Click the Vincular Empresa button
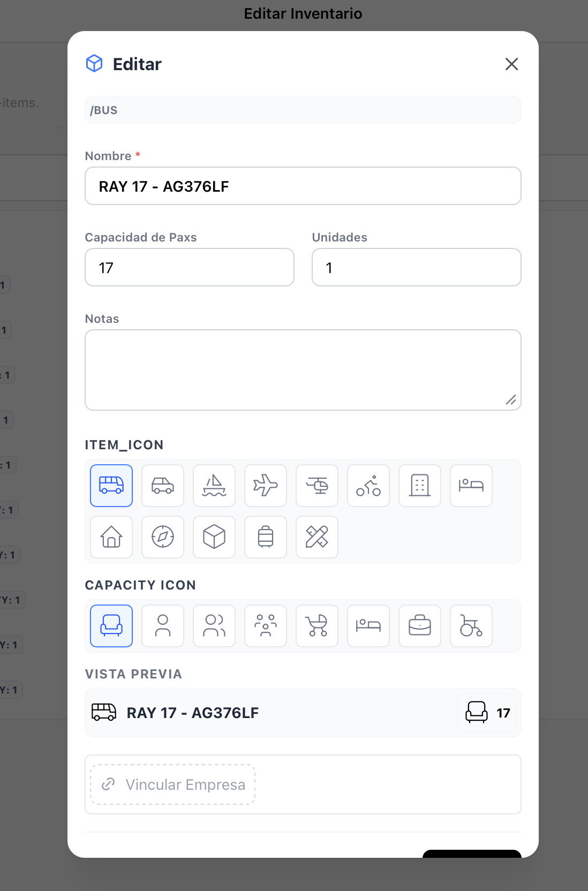Screen dimensions: 588x891 coord(173,784)
